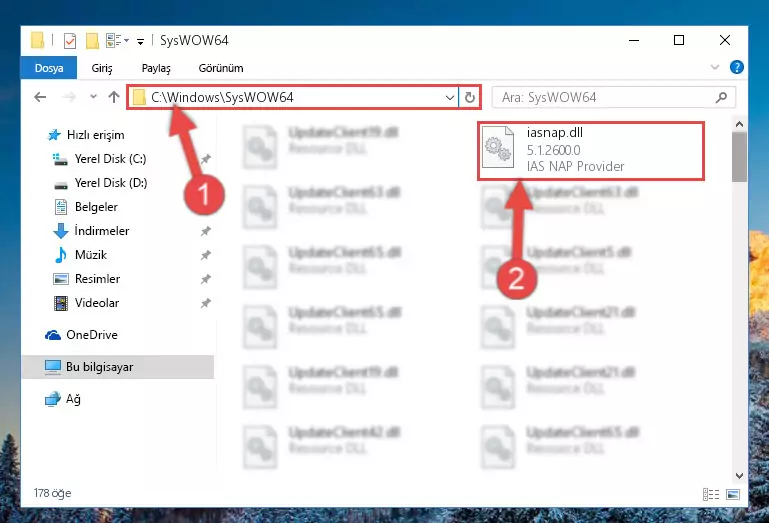The image size is (769, 523).
Task: Click the New Folder icon in title bar
Action: [x=92, y=41]
